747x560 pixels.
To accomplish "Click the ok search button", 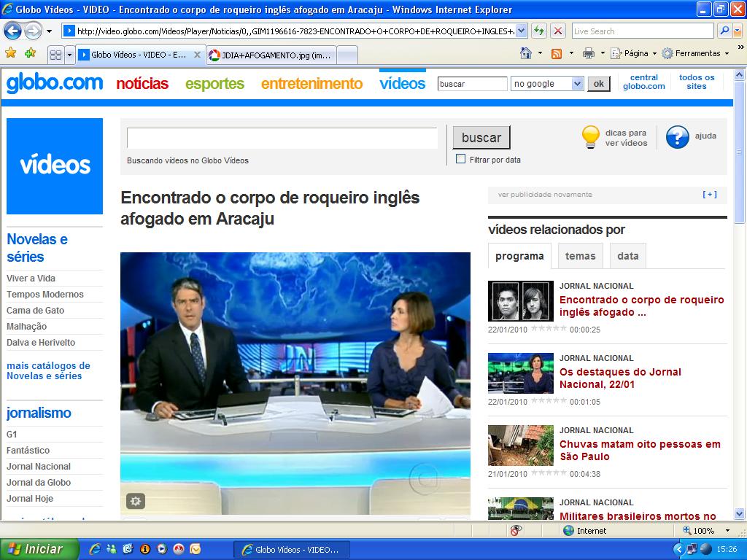I will [598, 84].
